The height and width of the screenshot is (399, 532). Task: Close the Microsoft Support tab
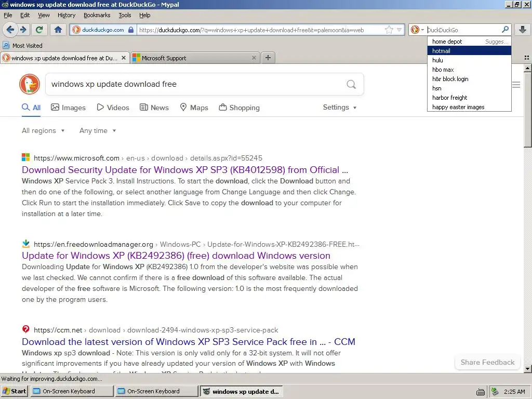pos(254,58)
